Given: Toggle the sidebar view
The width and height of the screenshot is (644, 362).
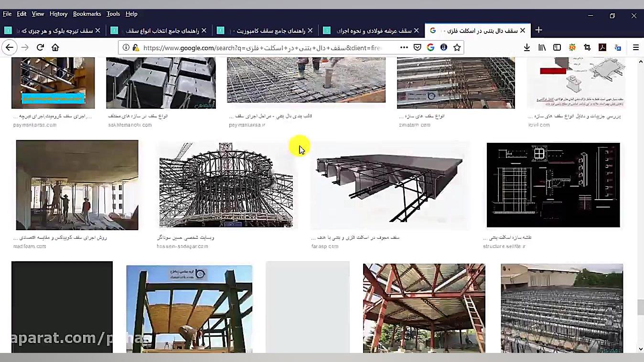Looking at the screenshot, I should 557,47.
